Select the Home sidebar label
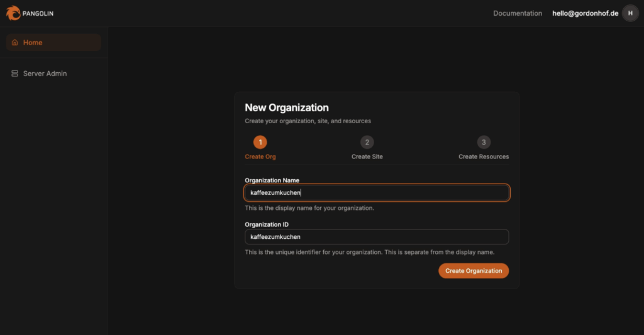Viewport: 644px width, 335px height. (x=33, y=43)
